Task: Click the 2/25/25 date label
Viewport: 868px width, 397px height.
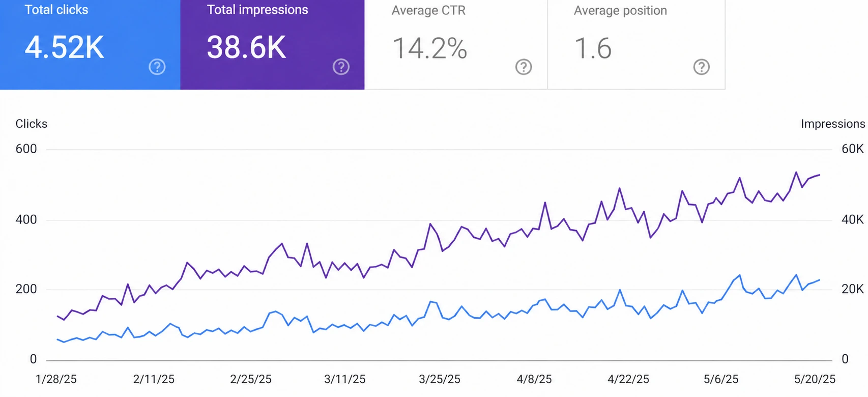Action: pyautogui.click(x=251, y=379)
